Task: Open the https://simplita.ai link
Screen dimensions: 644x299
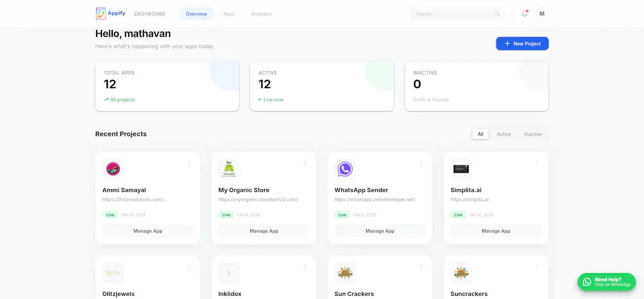Action: (x=470, y=200)
